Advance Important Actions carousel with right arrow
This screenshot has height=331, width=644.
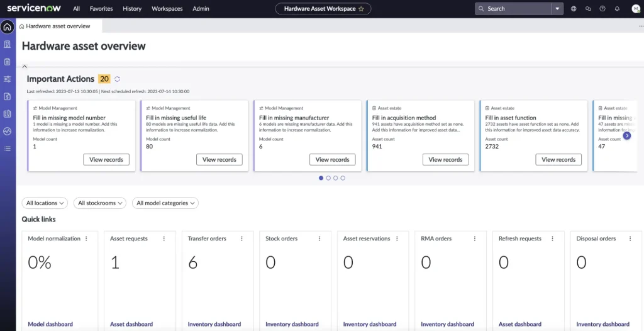[627, 135]
